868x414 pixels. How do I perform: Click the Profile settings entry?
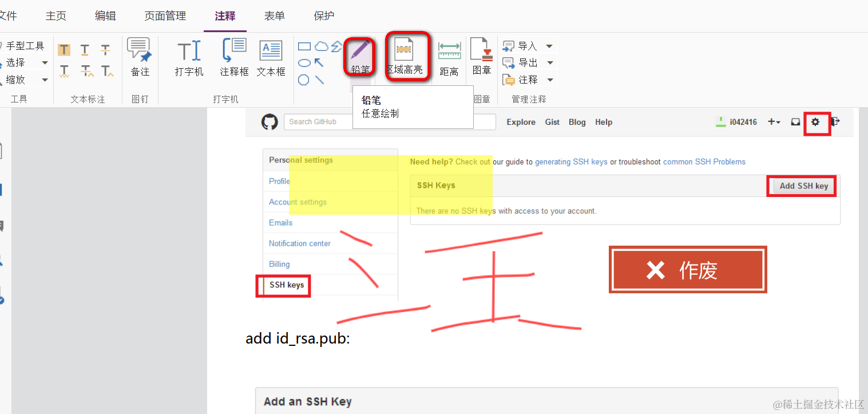[x=280, y=181]
